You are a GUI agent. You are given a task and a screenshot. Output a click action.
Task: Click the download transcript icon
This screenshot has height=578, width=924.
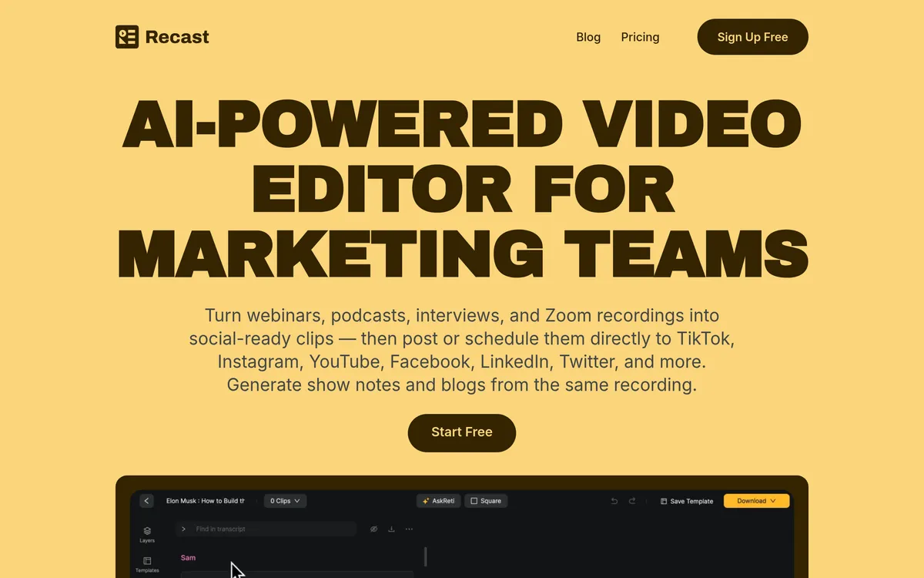click(391, 529)
